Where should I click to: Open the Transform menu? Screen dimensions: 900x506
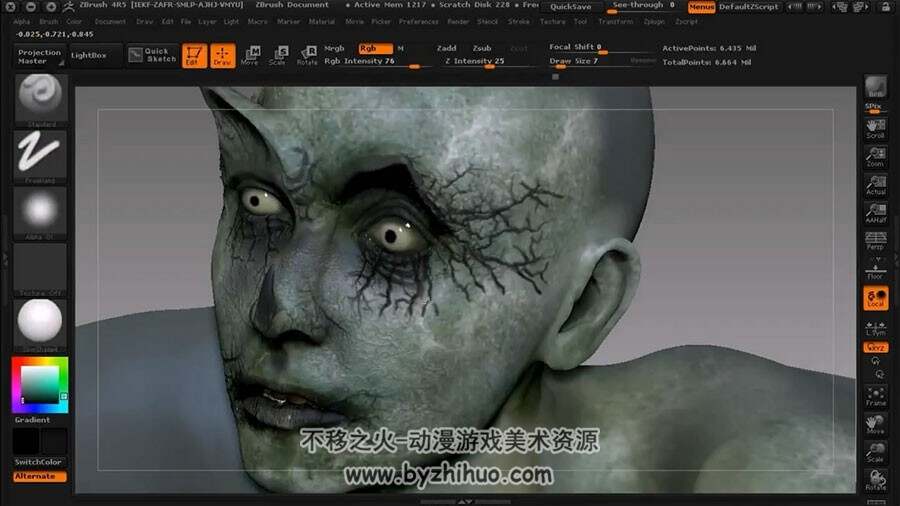(x=615, y=21)
